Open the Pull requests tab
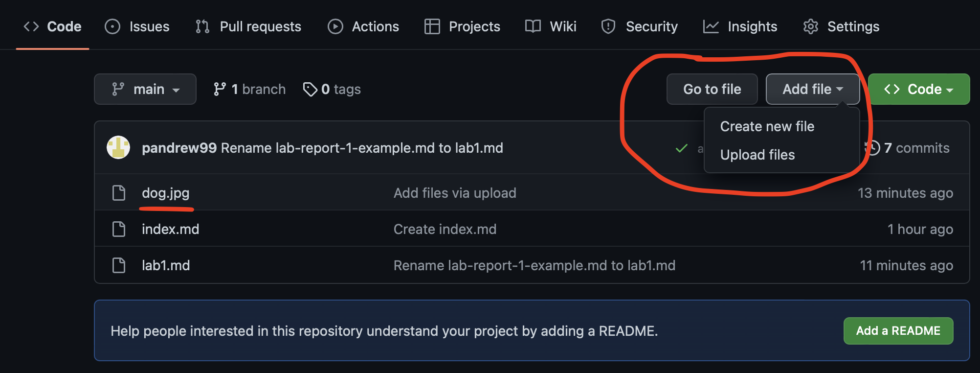Viewport: 980px width, 373px height. click(x=248, y=26)
